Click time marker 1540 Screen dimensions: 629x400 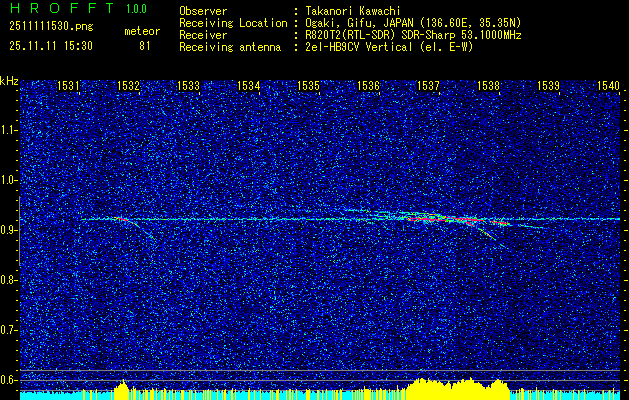coord(608,85)
